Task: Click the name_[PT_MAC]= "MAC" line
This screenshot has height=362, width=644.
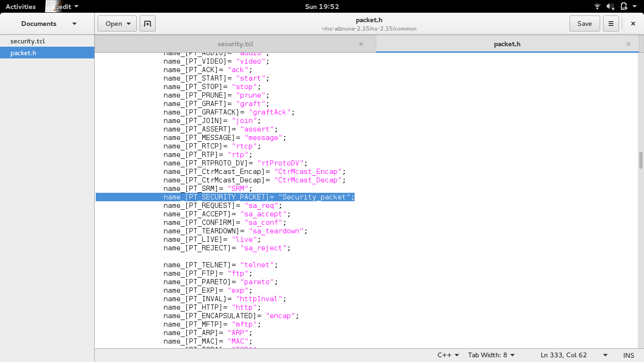Action: (208, 341)
